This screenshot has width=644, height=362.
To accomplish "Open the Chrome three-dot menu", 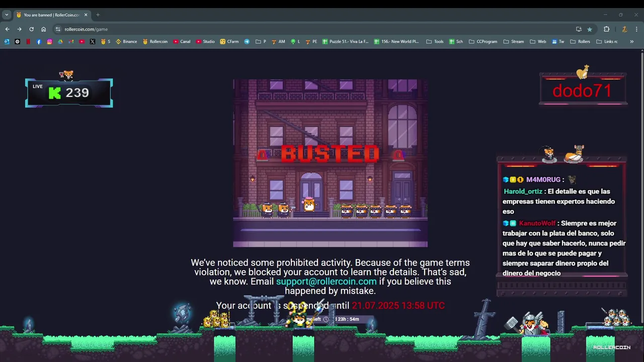I will click(636, 29).
